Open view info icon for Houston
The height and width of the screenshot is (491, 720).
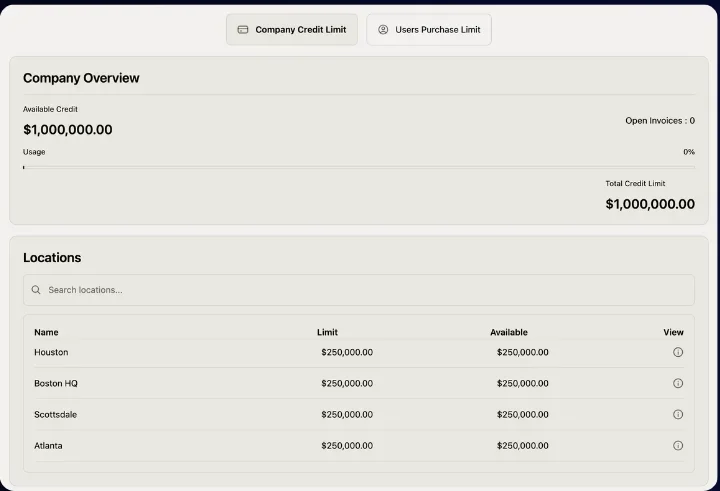(678, 352)
